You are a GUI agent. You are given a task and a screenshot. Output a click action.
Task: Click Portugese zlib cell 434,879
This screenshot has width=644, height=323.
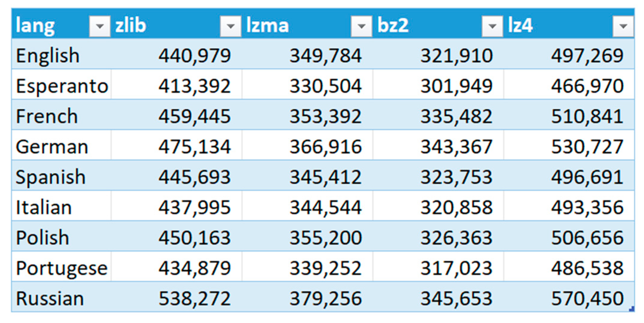[195, 268]
